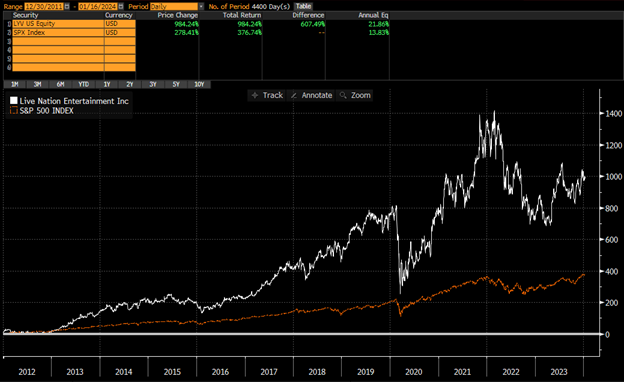Click the empty security field in row 4

point(58,50)
